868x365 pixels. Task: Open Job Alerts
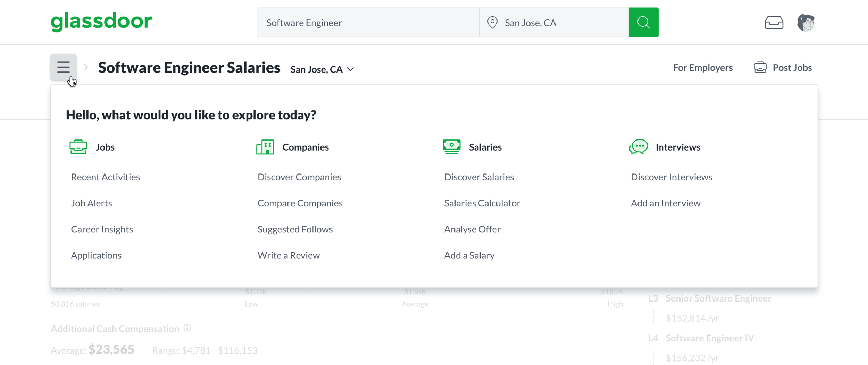pyautogui.click(x=92, y=203)
